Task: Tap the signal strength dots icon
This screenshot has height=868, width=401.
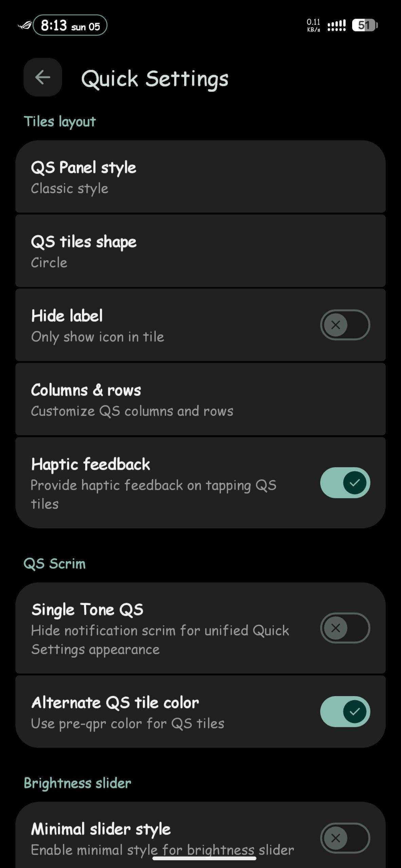Action: pyautogui.click(x=337, y=25)
